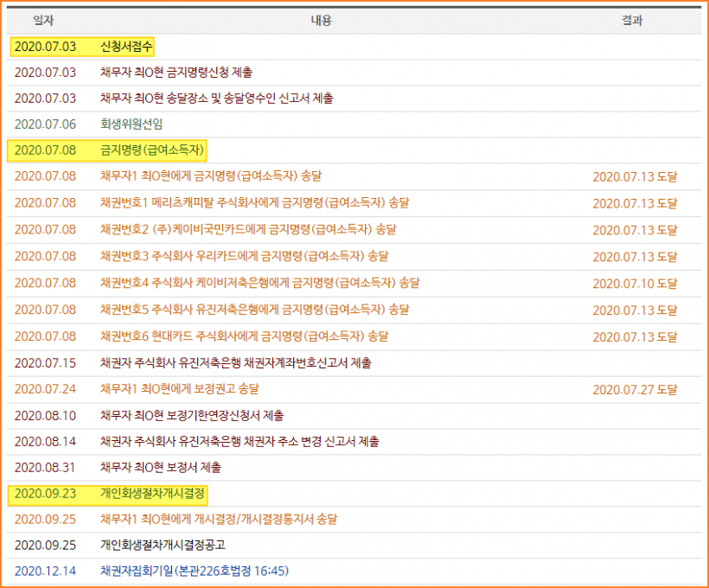Viewport: 709px width, 588px height.
Task: Click 도달 result for 채무자1 금지명령 송달
Action: coord(635,177)
